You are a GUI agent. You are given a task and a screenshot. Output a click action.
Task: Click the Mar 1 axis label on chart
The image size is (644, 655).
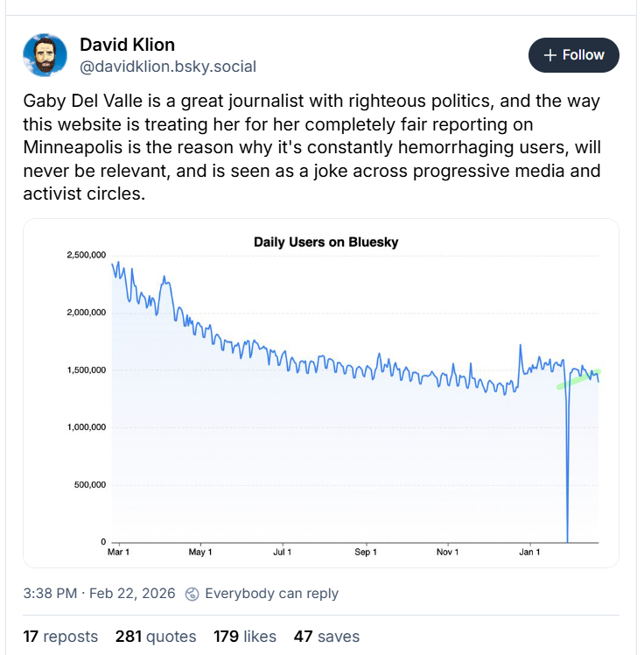click(118, 552)
